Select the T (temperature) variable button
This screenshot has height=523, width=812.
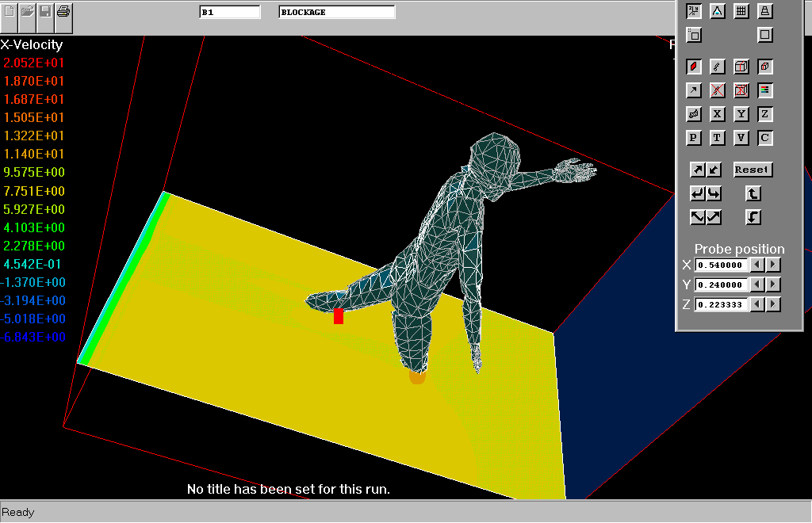coord(717,138)
